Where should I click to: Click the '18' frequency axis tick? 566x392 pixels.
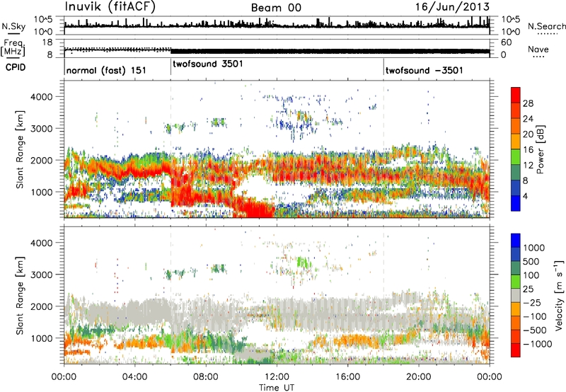point(47,42)
